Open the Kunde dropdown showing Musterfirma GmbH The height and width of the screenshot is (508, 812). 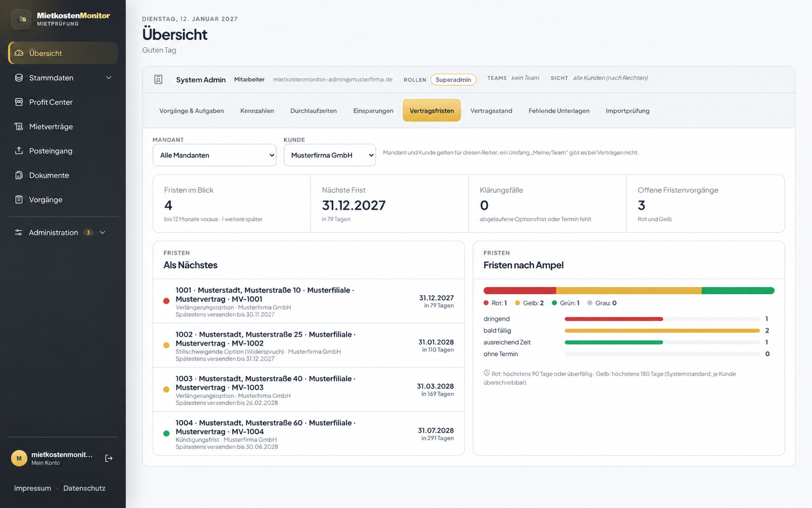coord(330,155)
